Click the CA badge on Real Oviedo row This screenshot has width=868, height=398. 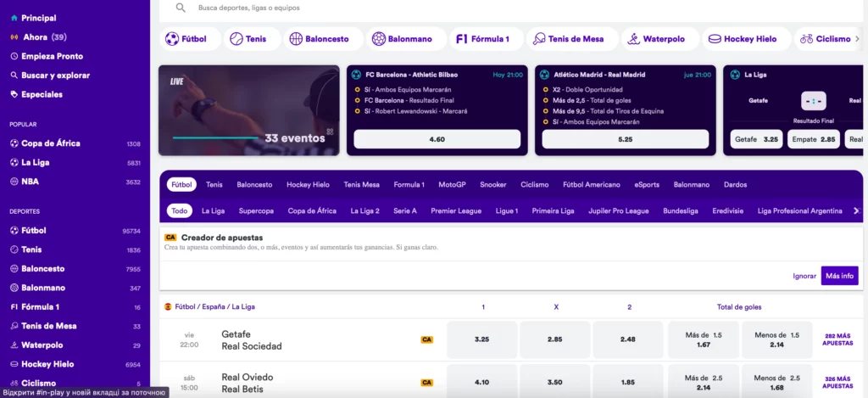427,383
